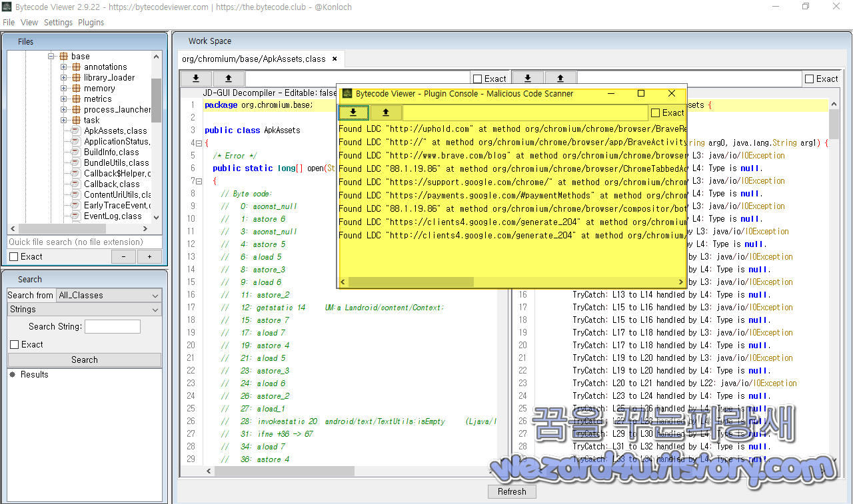Select EventLog.class file in tree
Image resolution: width=853 pixels, height=504 pixels.
click(113, 216)
